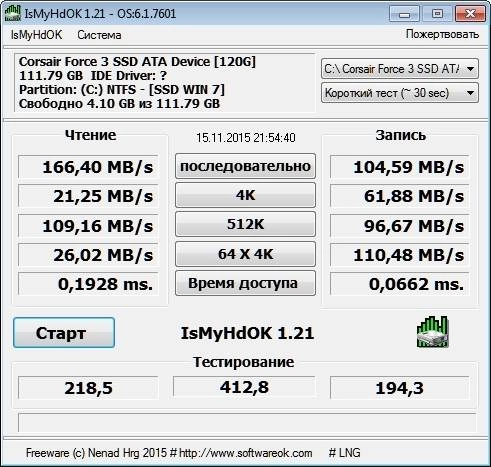Screen dimensions: 491x467
Task: Expand the Короткий тест duration dropdown
Action: (400, 93)
